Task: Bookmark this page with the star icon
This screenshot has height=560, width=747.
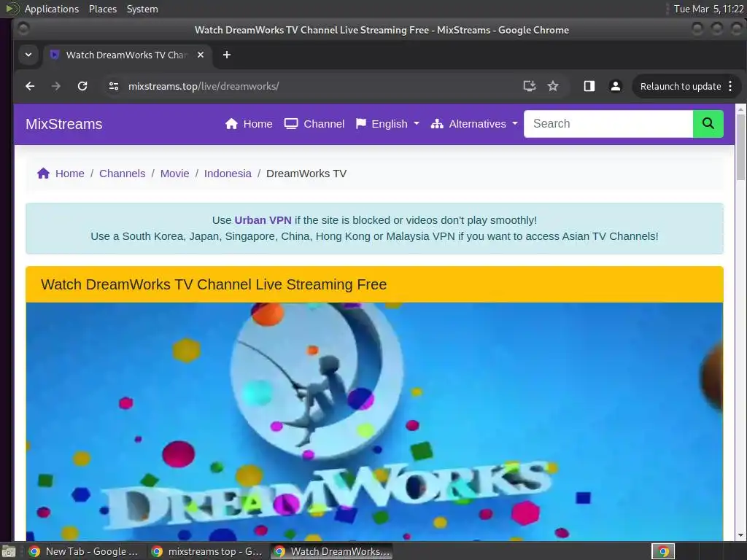Action: [x=553, y=86]
